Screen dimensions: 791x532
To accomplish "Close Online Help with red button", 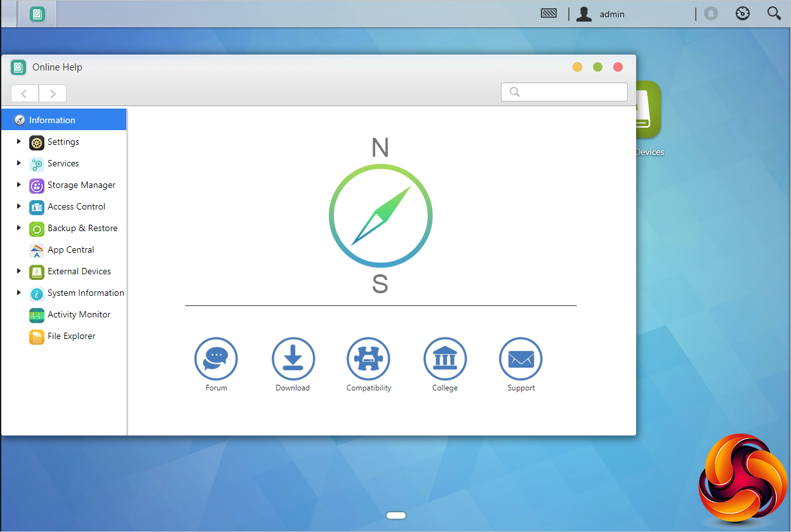I will pyautogui.click(x=618, y=67).
